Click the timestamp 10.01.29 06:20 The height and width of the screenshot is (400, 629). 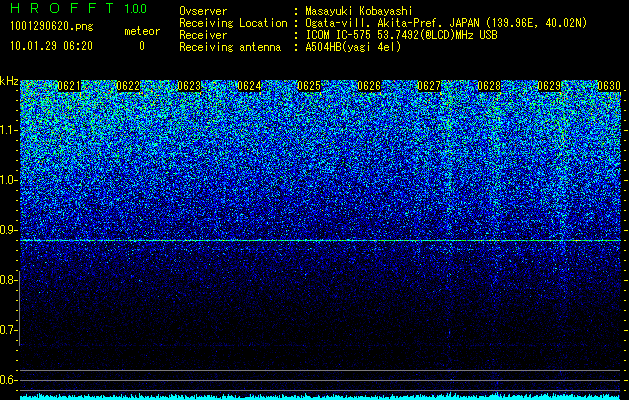(x=51, y=46)
